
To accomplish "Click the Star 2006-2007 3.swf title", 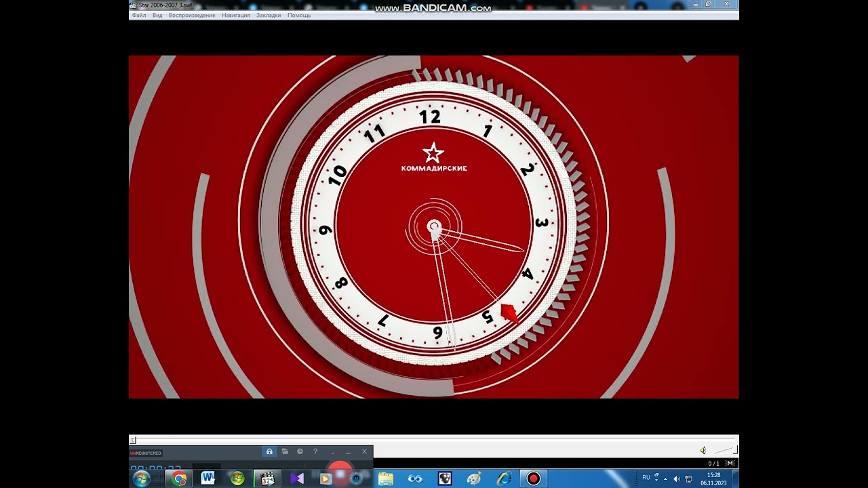I will 165,5.
